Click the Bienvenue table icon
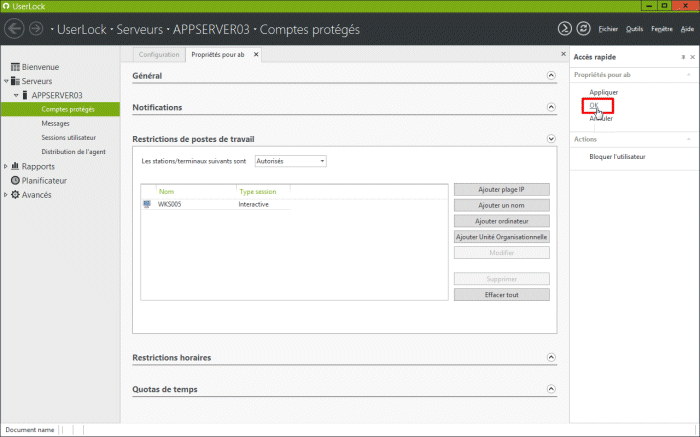The image size is (700, 437). click(15, 67)
